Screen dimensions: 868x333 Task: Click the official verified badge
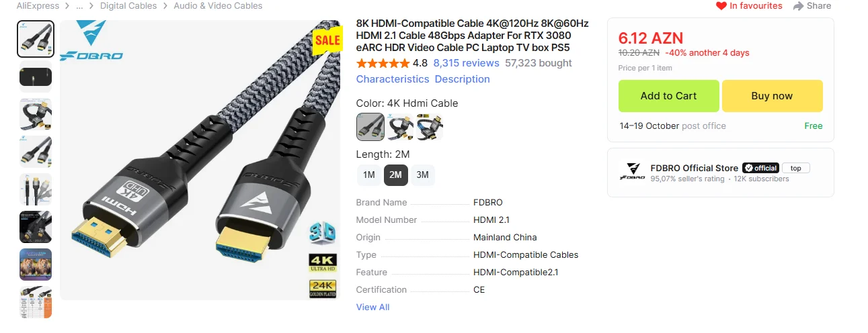click(760, 168)
